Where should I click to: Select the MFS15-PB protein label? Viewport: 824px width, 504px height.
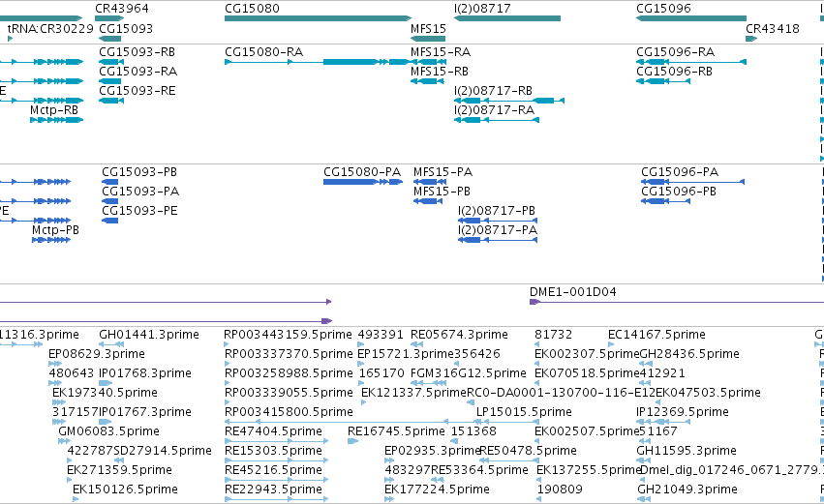click(442, 192)
